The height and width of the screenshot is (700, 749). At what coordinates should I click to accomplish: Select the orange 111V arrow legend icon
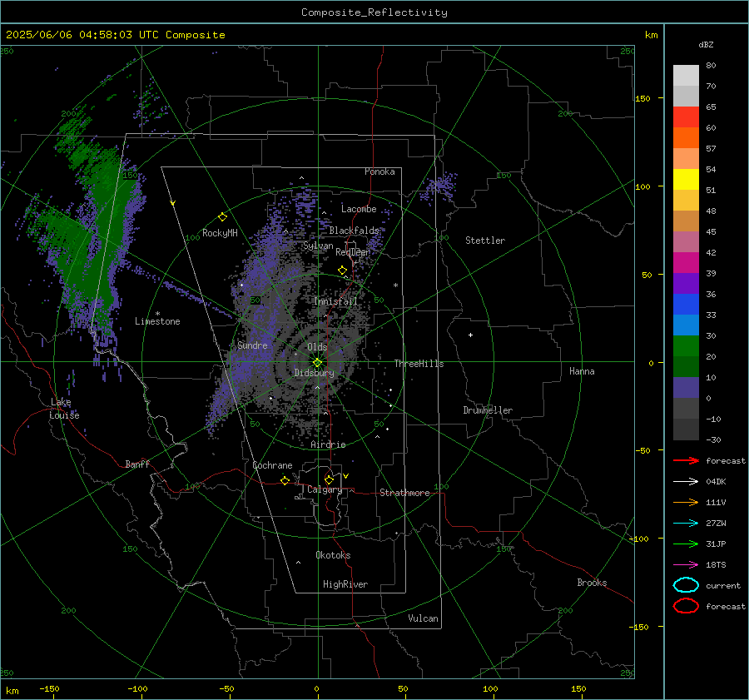[686, 502]
